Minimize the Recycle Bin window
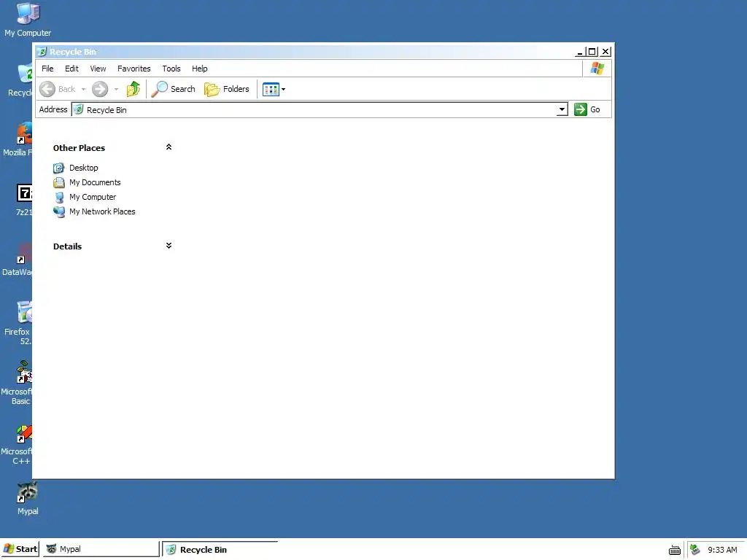Viewport: 747px width, 560px height. click(x=580, y=52)
